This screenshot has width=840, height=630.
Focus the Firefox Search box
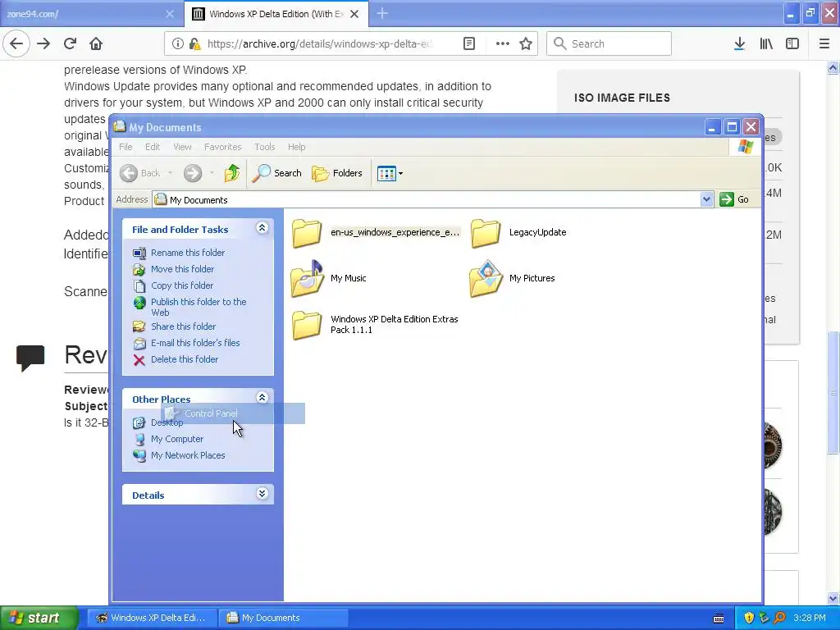[x=609, y=43]
